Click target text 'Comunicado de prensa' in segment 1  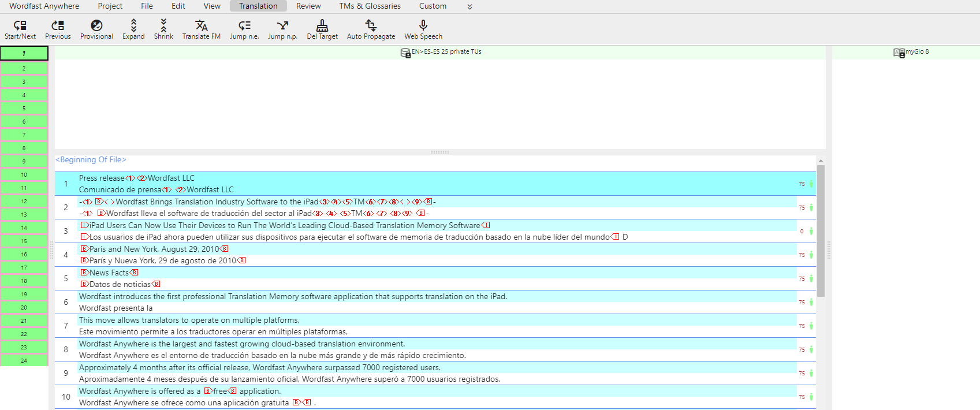(x=120, y=189)
